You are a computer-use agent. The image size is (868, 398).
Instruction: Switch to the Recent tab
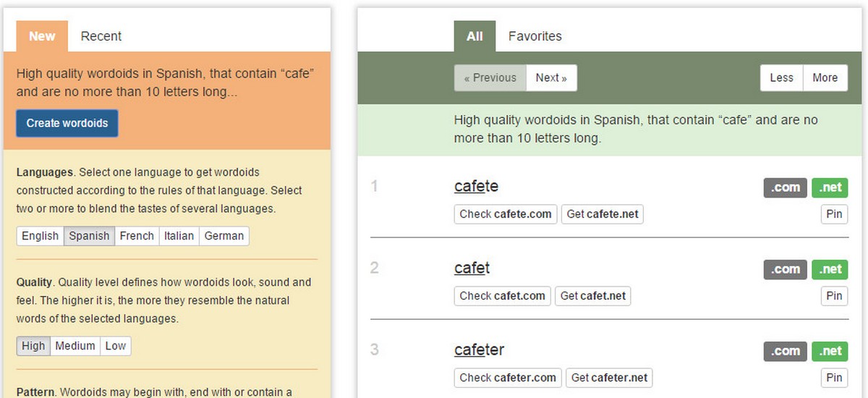(x=101, y=36)
